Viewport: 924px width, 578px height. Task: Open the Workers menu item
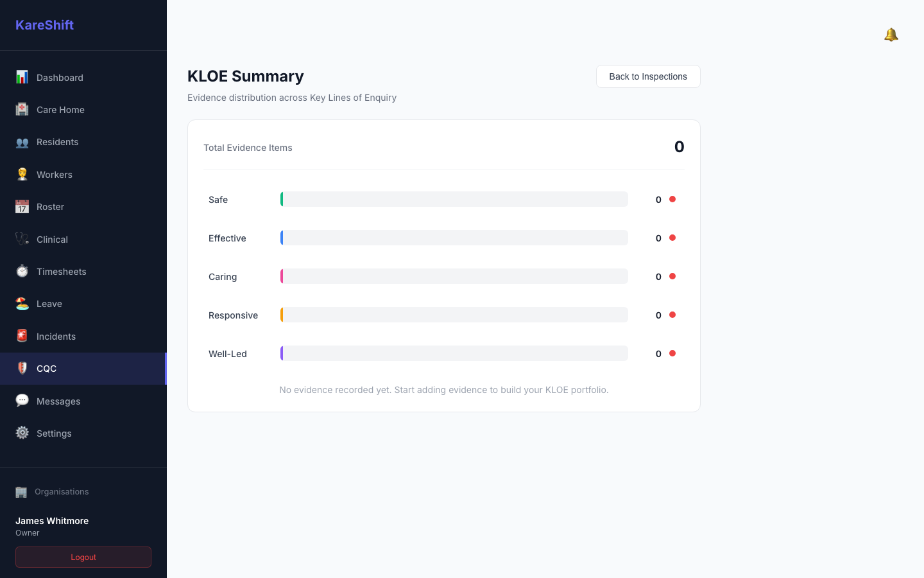tap(83, 174)
